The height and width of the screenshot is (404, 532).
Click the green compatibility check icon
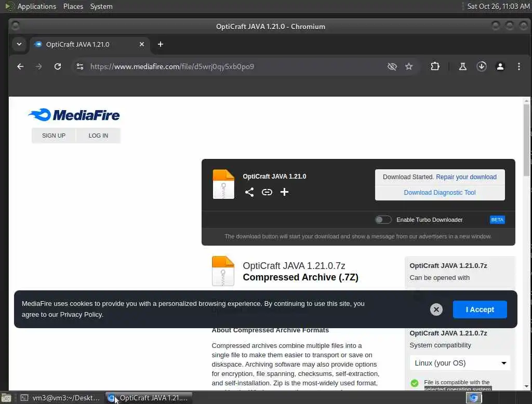[415, 383]
